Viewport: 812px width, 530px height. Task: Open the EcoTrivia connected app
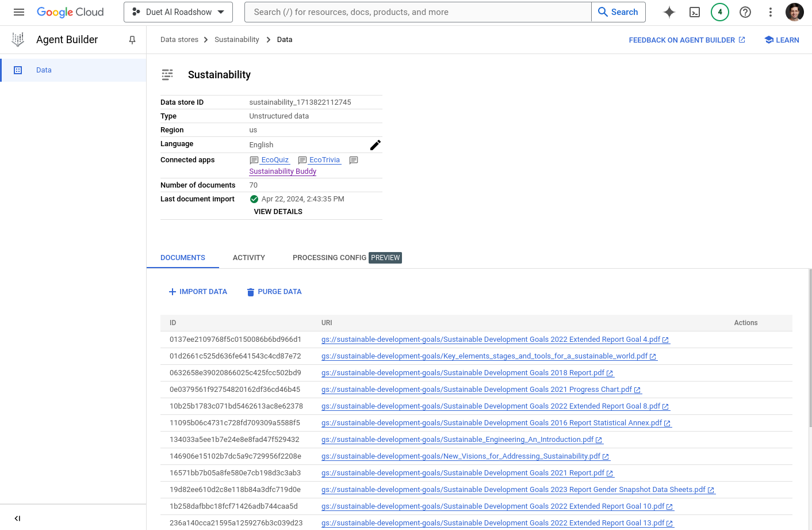click(x=324, y=160)
